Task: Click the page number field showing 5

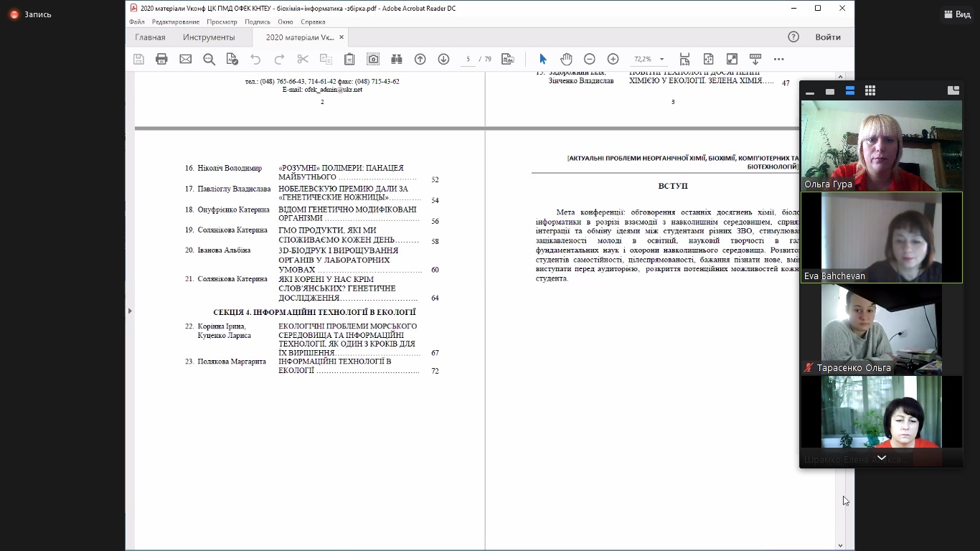Action: pos(468,59)
